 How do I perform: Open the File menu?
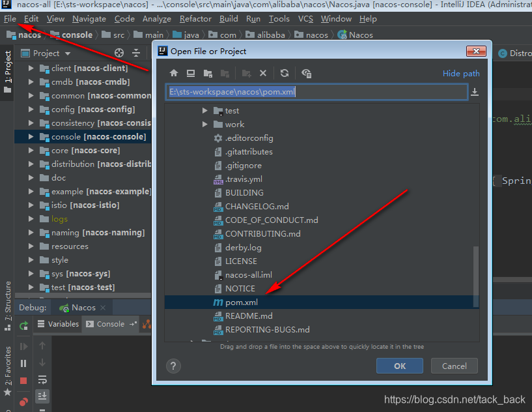pos(10,19)
